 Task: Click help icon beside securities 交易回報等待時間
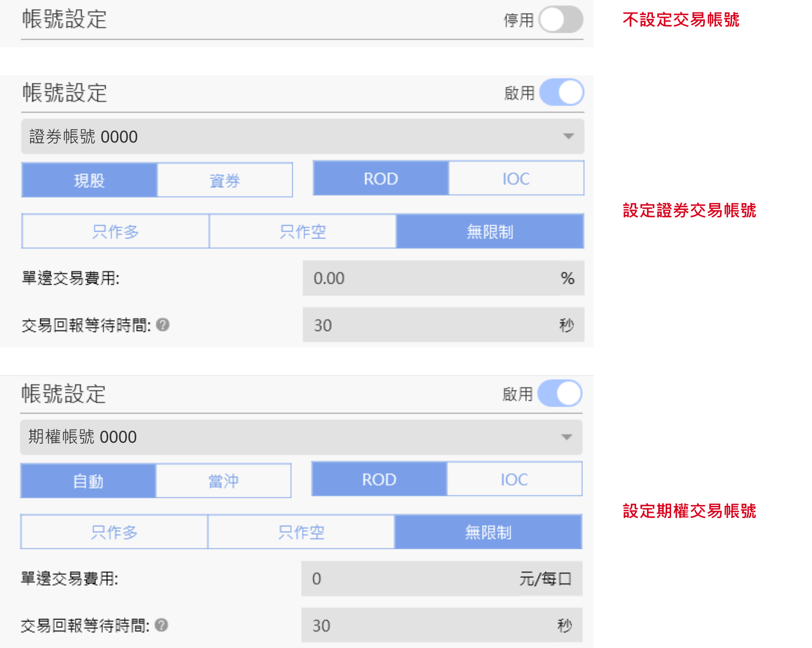(163, 324)
